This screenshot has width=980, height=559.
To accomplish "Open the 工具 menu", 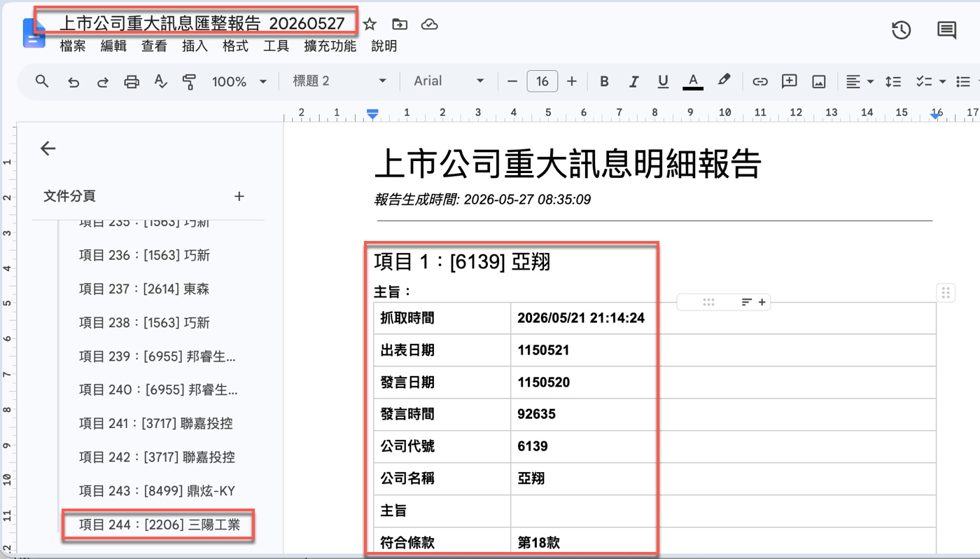I will pyautogui.click(x=276, y=46).
